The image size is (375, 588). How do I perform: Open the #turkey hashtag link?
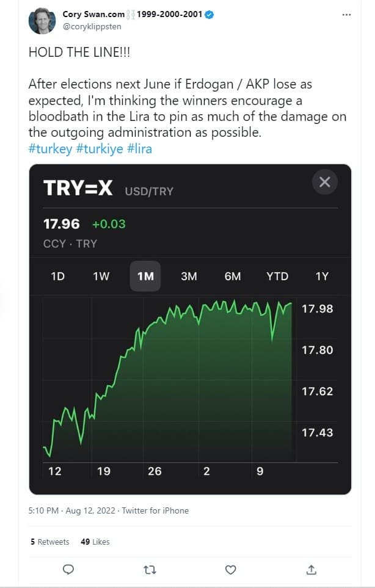point(50,148)
